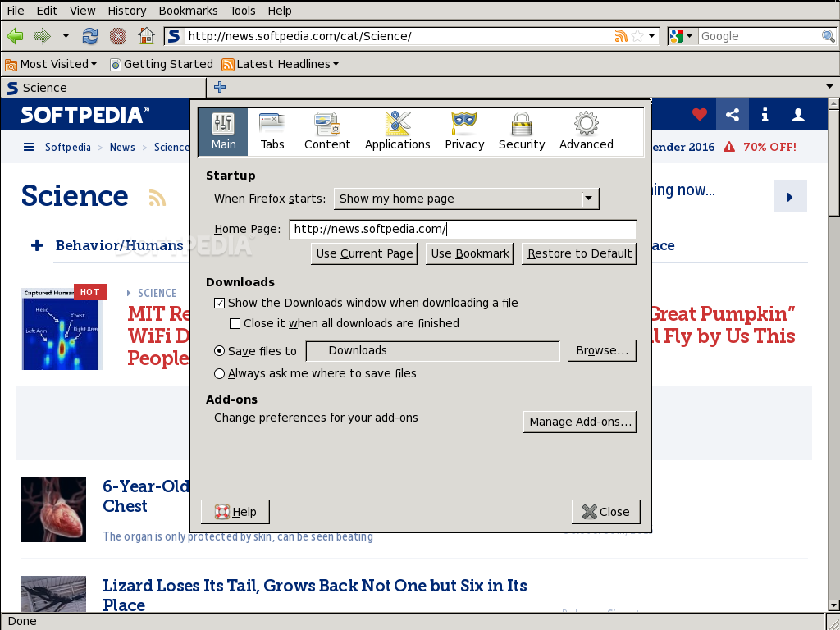The height and width of the screenshot is (630, 840).
Task: Open the When Firefox starts dropdown
Action: [466, 199]
